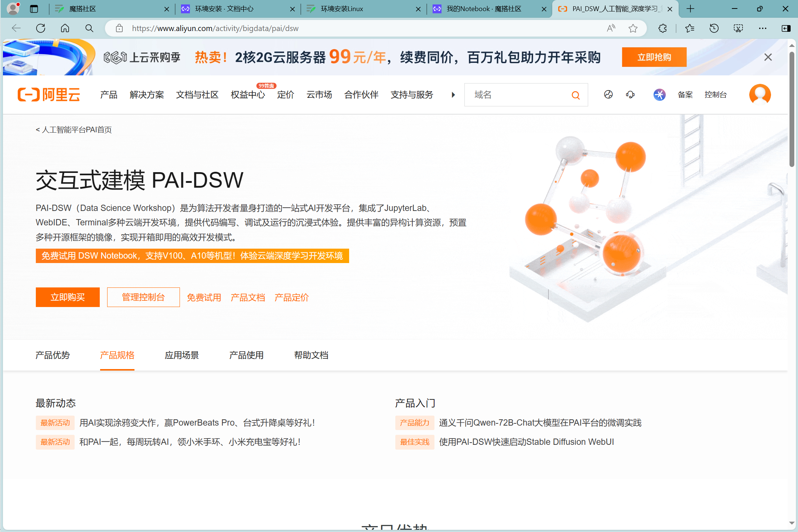Viewport: 798px width, 532px height.
Task: Click the 立即购买 button
Action: coord(68,297)
